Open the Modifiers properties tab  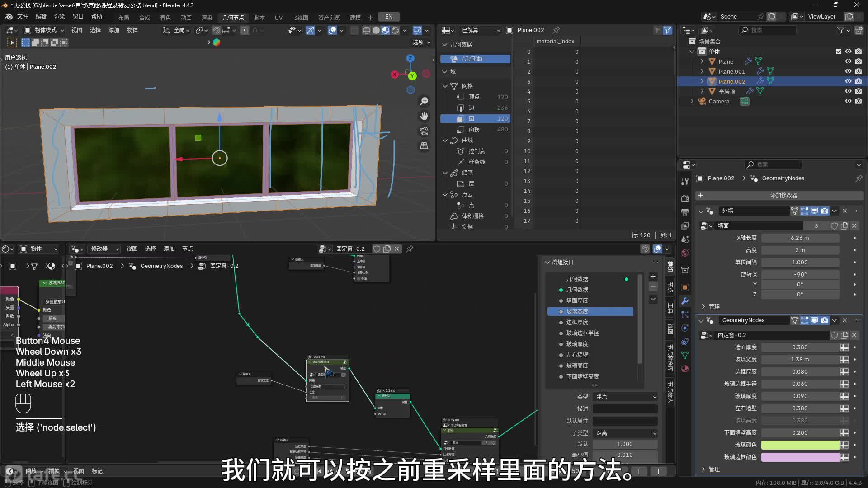685,301
